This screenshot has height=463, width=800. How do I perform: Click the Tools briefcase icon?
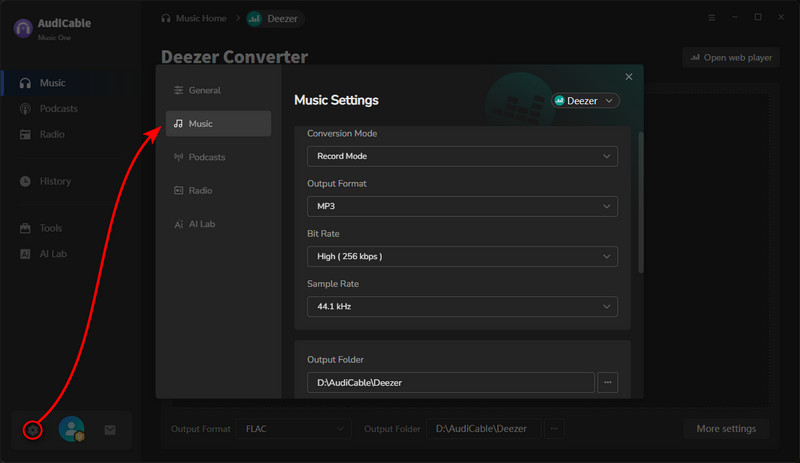[25, 228]
